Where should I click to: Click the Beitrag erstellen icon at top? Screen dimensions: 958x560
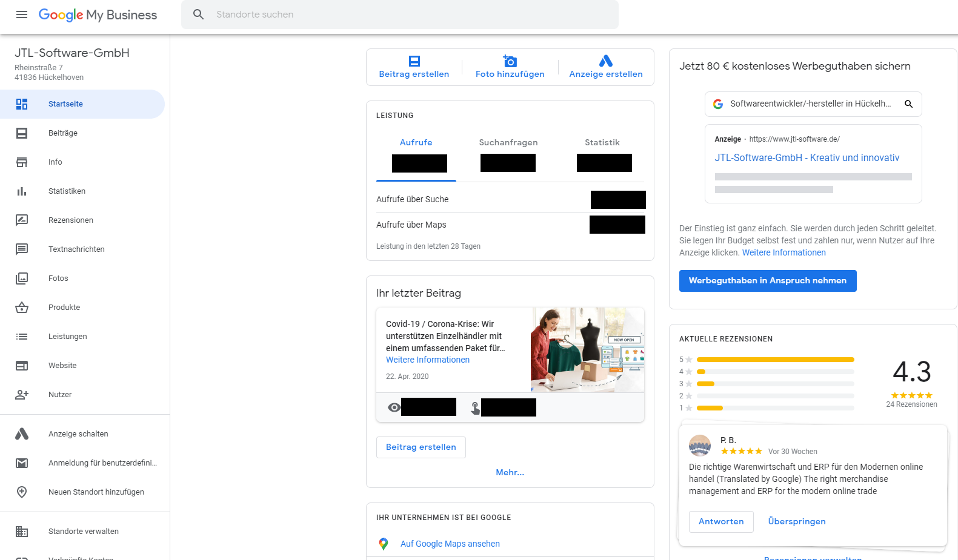(414, 61)
